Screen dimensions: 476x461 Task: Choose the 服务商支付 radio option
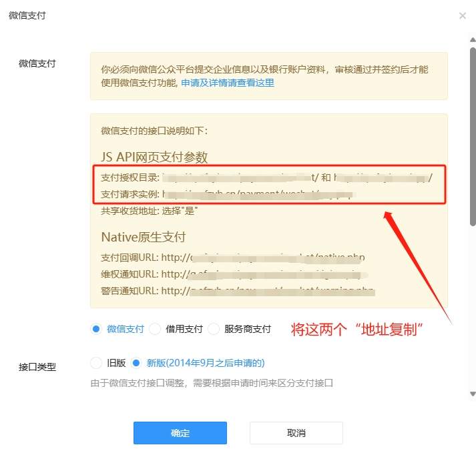click(214, 329)
